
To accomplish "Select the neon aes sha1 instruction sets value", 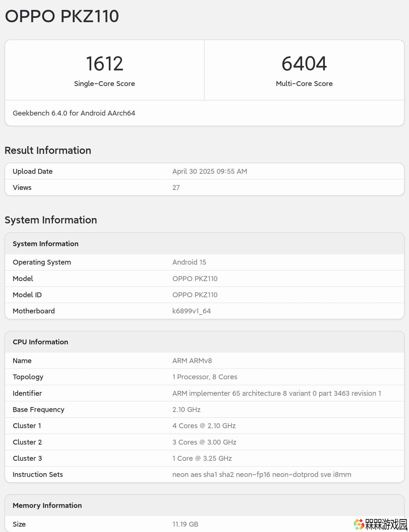I will coord(262,475).
